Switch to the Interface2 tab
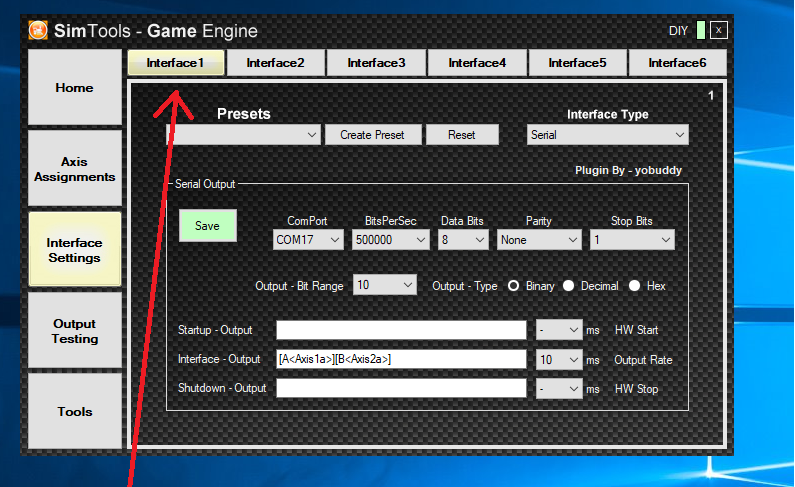The height and width of the screenshot is (487, 795). point(275,63)
